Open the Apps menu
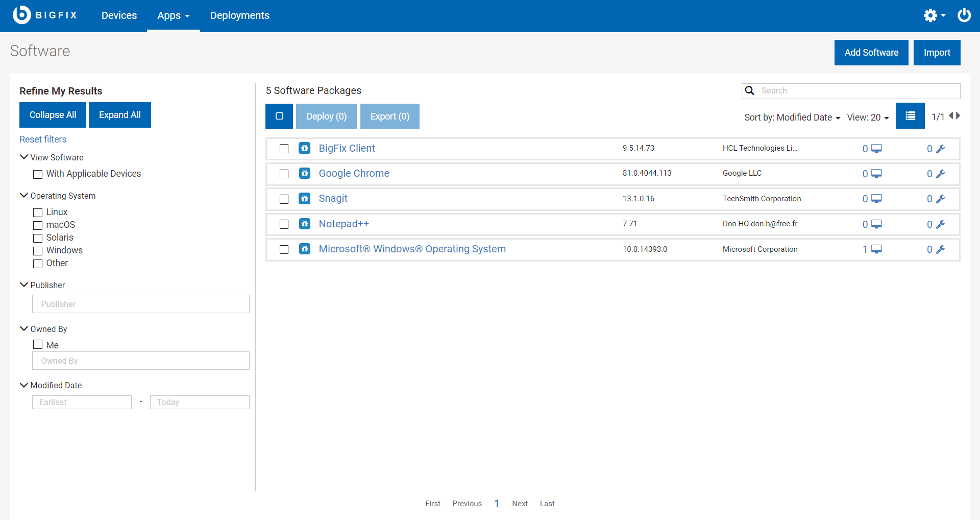This screenshot has height=520, width=980. tap(173, 16)
